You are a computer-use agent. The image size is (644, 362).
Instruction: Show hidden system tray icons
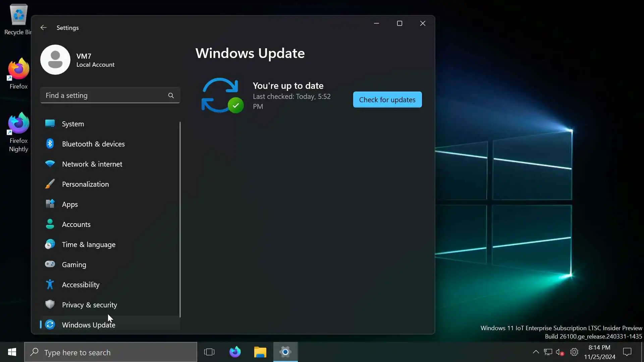[536, 352]
